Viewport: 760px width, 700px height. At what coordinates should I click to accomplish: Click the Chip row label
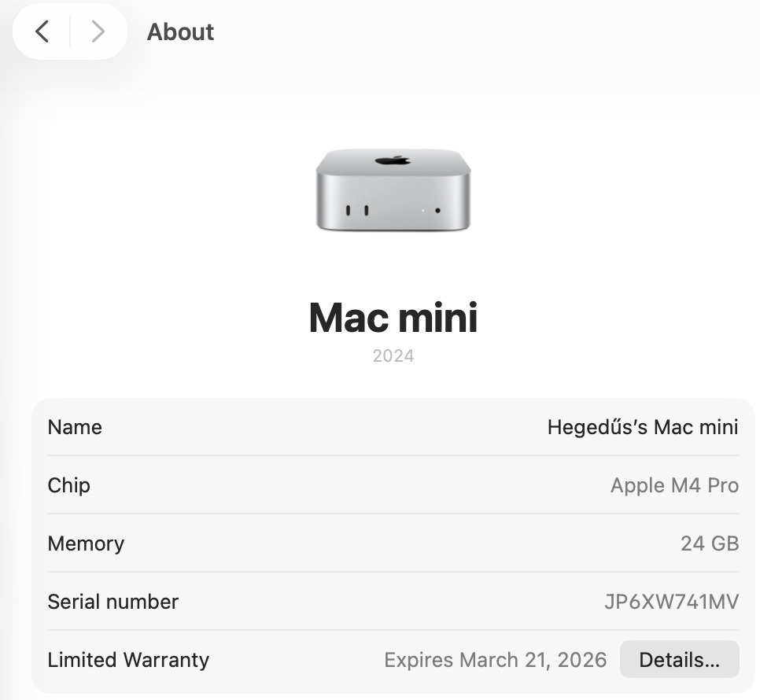[x=68, y=485]
